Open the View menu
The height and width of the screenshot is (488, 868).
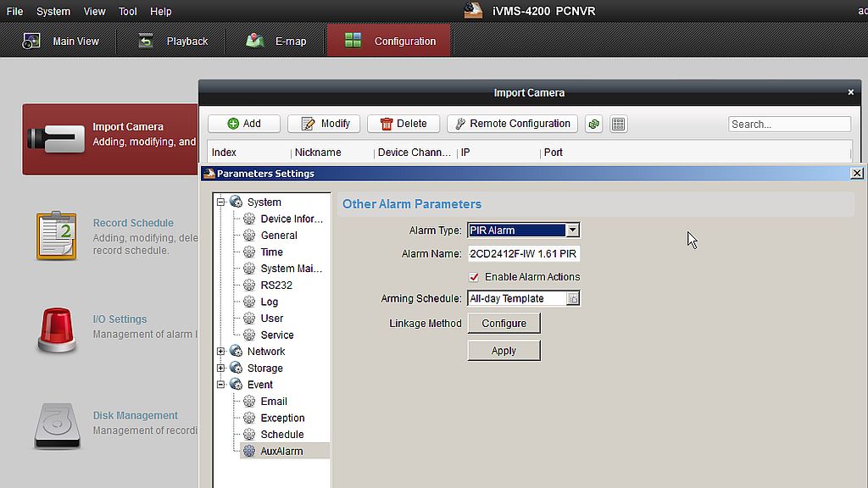click(94, 11)
